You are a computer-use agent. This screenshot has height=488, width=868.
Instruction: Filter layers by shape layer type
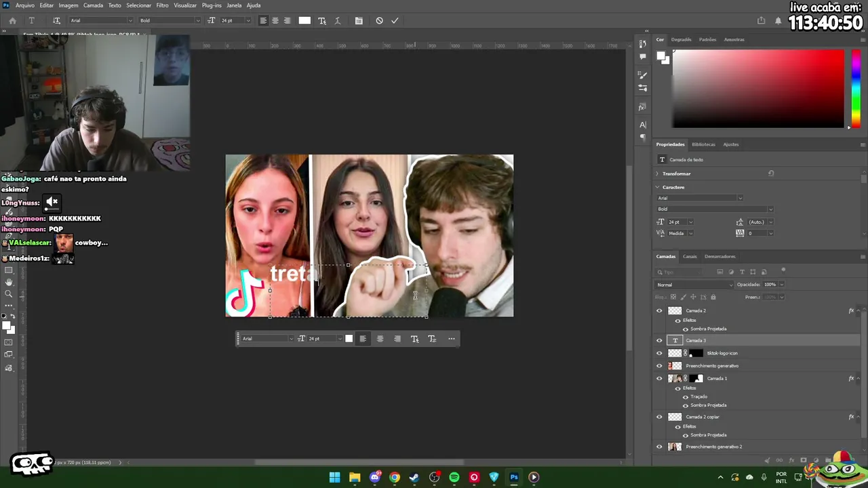[x=753, y=272]
